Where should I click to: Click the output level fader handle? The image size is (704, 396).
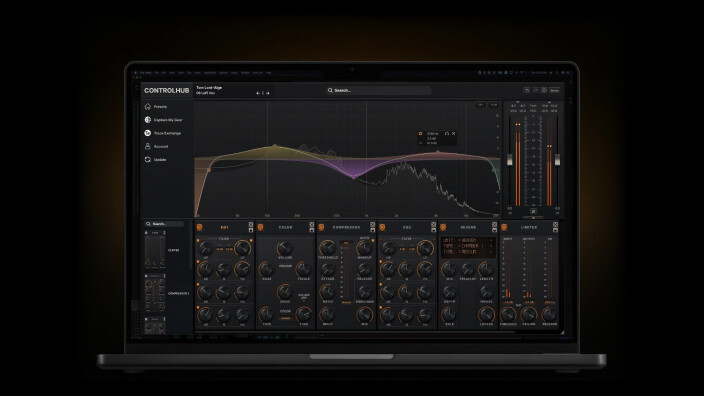557,159
